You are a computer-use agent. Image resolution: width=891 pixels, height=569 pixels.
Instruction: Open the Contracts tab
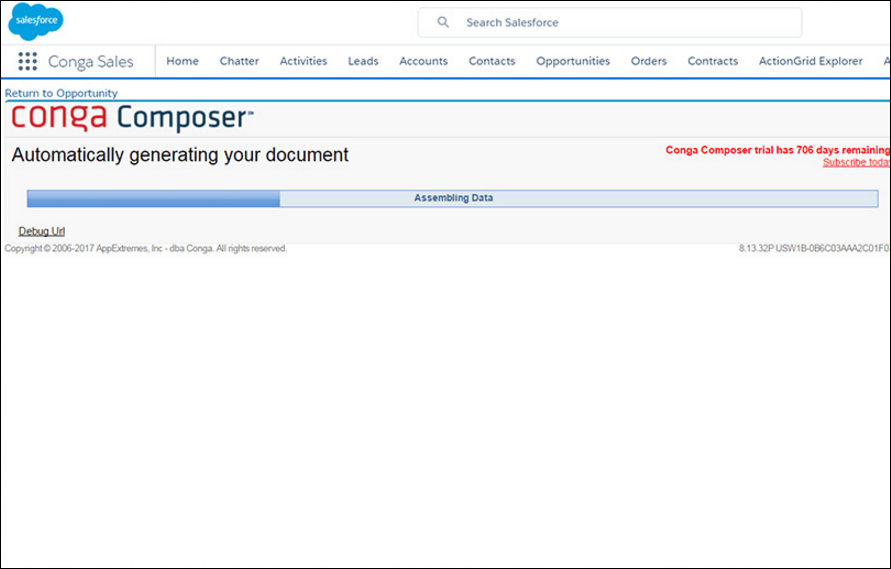713,61
